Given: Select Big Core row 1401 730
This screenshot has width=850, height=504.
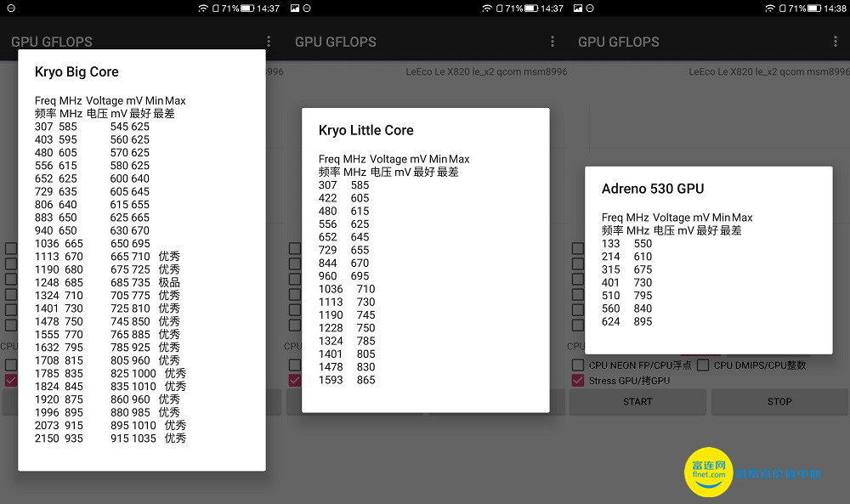Looking at the screenshot, I should coord(107,309).
